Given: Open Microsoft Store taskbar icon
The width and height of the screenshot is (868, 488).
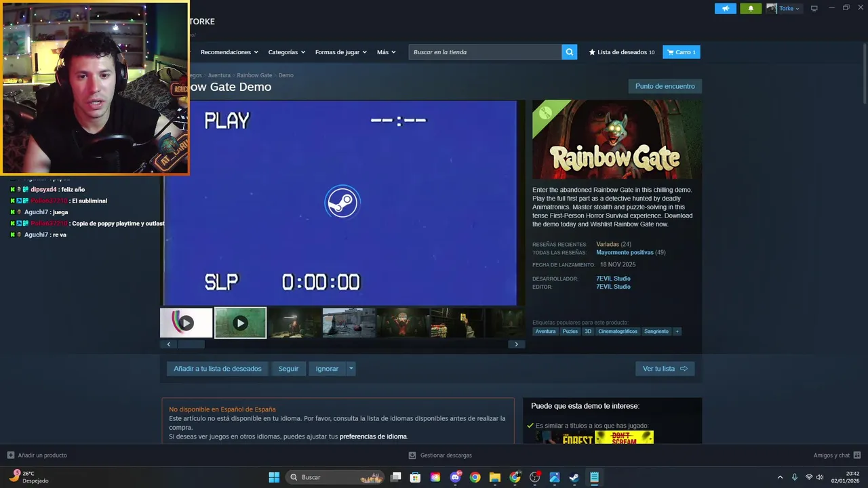Looking at the screenshot, I should pos(416,477).
